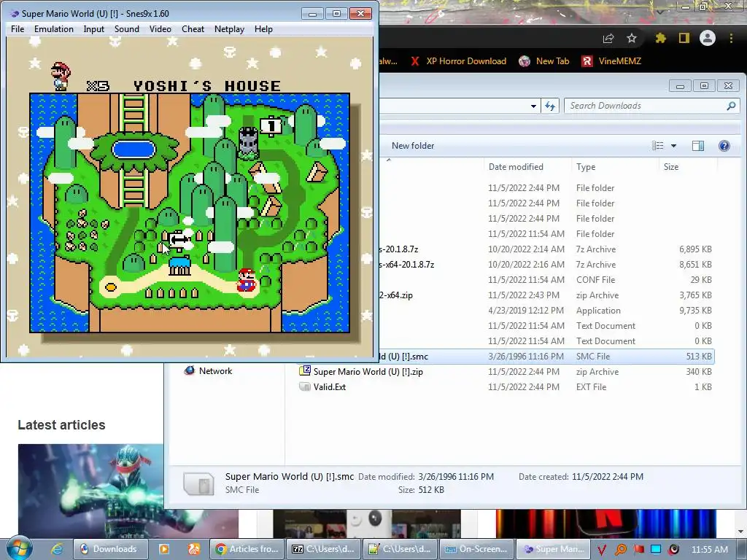Switch to Super Mario taskbar button

[x=553, y=549]
